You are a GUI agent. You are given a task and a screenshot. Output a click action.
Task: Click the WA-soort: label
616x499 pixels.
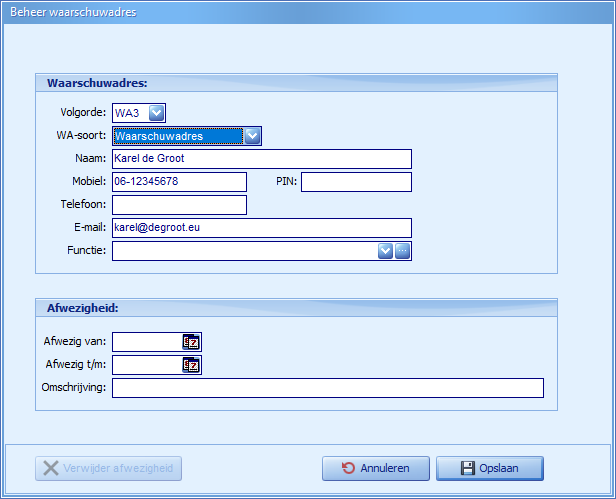81,135
